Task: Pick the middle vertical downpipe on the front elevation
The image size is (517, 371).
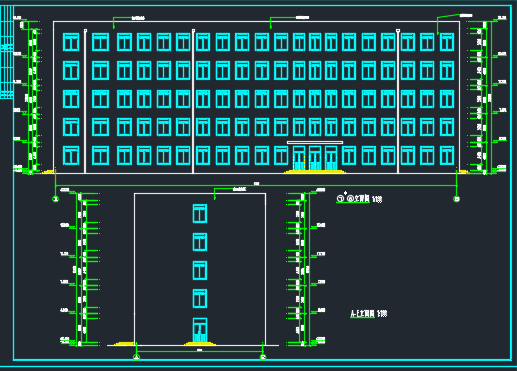Action: 193,101
